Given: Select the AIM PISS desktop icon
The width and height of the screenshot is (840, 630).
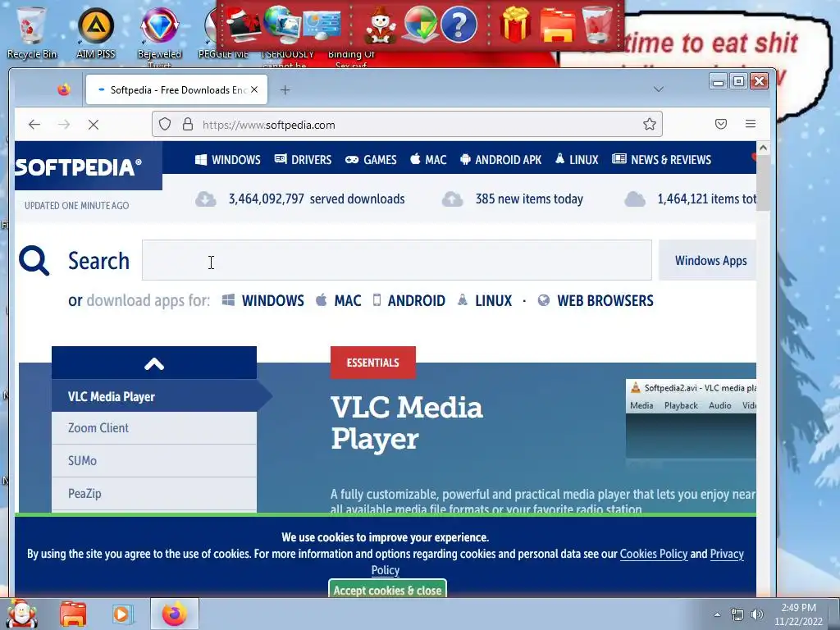Looking at the screenshot, I should coord(96,32).
